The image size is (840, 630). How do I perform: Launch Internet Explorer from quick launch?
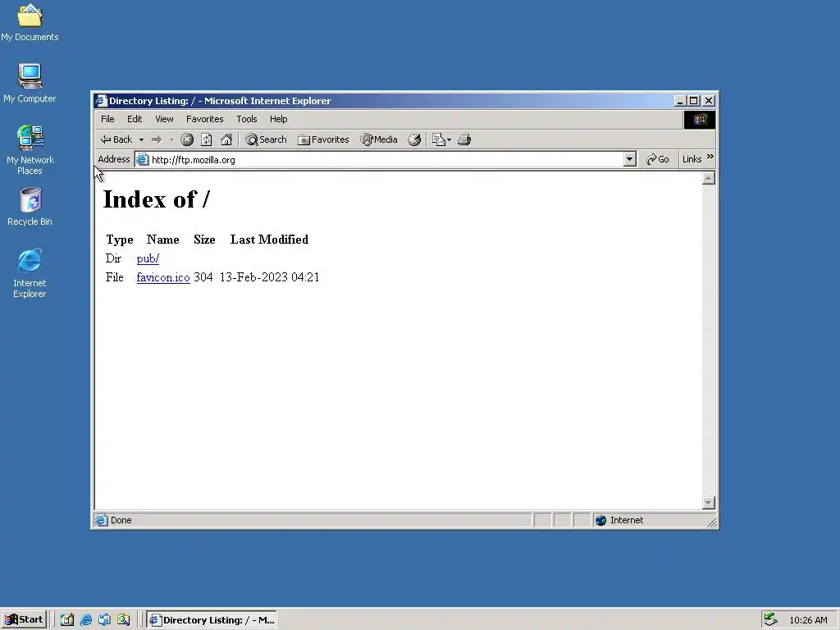click(85, 620)
